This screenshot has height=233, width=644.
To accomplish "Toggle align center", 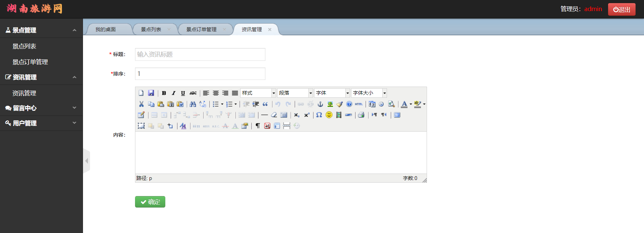I will pos(216,93).
